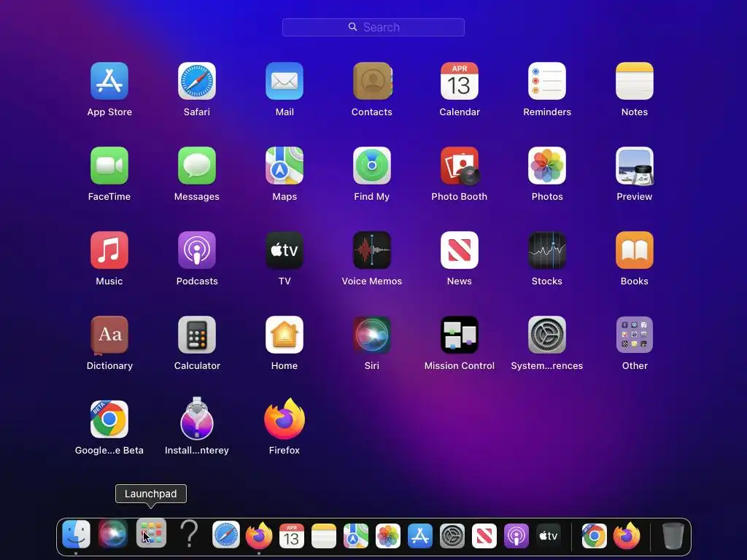
Task: Click Firefox icon beside the Trash
Action: [x=627, y=535]
